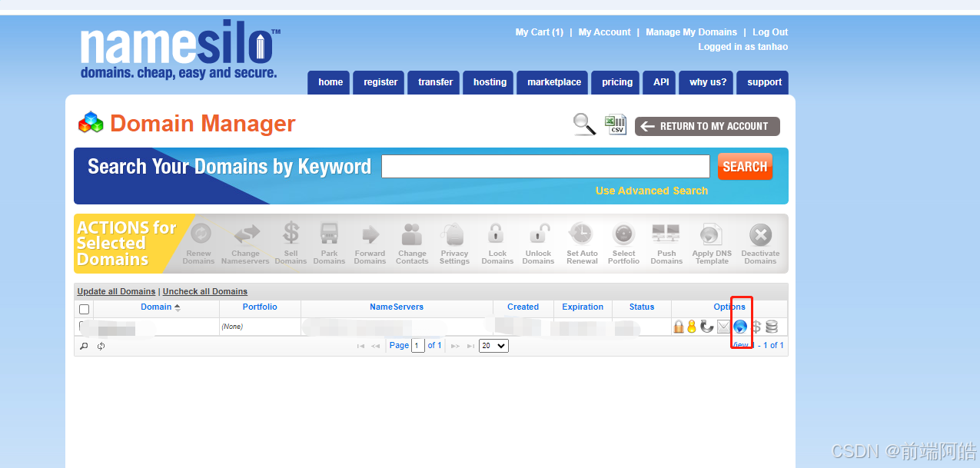Viewport: 980px width, 468px height.
Task: Click the padlock icon in domain row options
Action: [679, 327]
